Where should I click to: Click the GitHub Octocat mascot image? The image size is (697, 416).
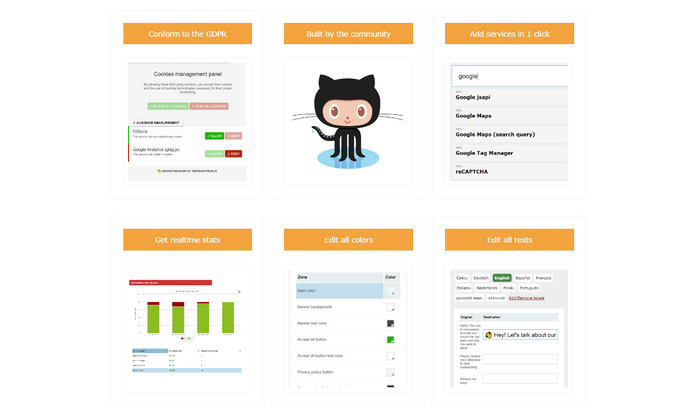tap(348, 121)
